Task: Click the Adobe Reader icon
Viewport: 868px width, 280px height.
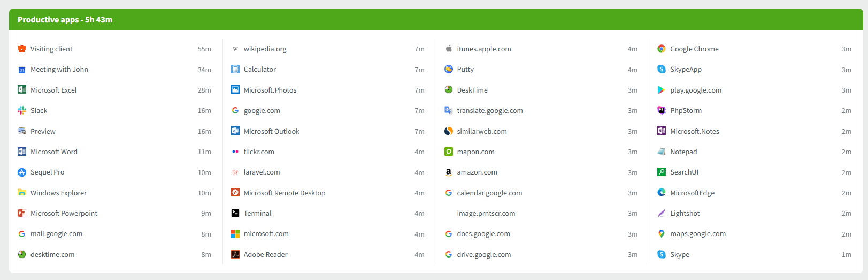Action: [x=235, y=254]
